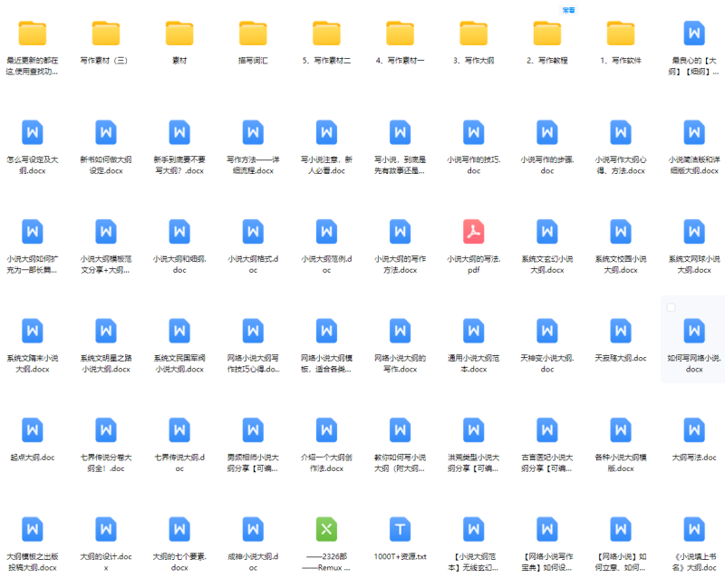Viewport: 725px width, 588px height.
Task: Select 系统文明星之路小说大纲.docx file
Action: point(106,331)
